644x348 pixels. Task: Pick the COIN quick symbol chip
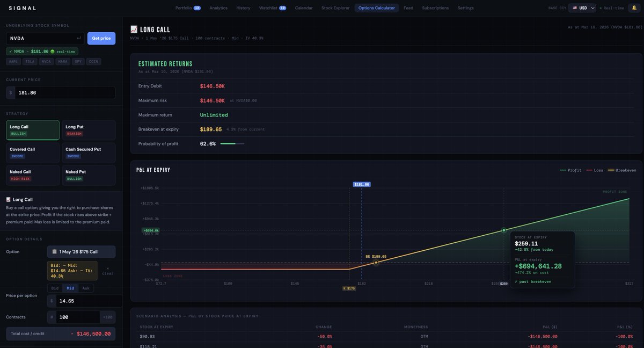(94, 62)
